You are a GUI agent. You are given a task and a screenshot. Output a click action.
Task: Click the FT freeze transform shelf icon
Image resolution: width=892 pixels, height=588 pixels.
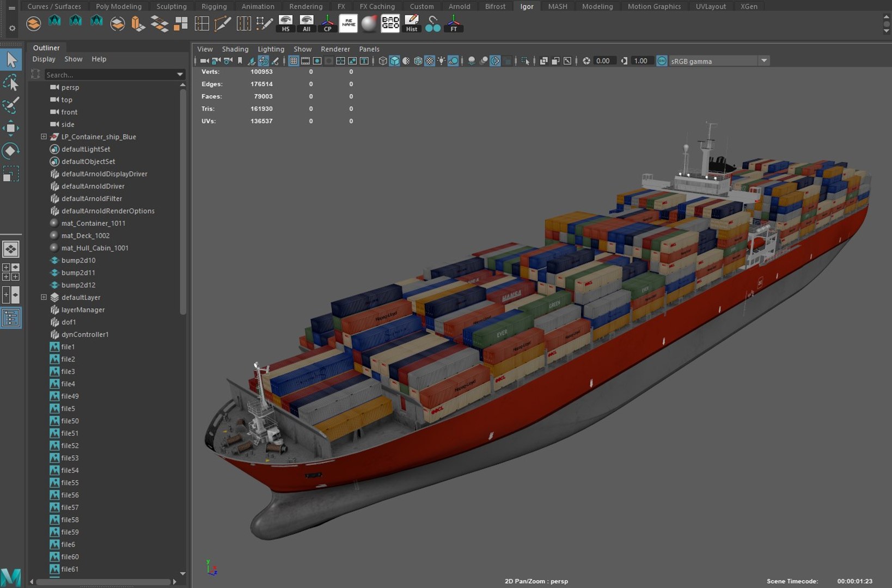point(454,23)
